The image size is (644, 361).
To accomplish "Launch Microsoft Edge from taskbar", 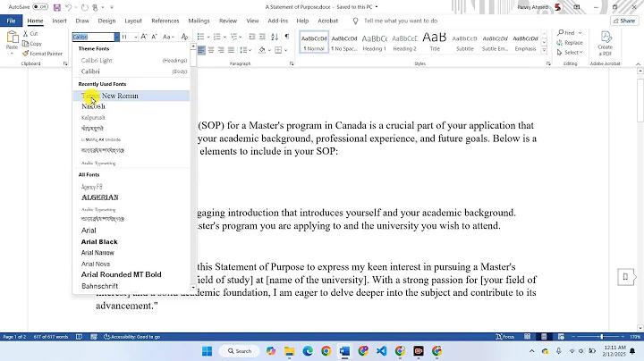I will (308, 351).
